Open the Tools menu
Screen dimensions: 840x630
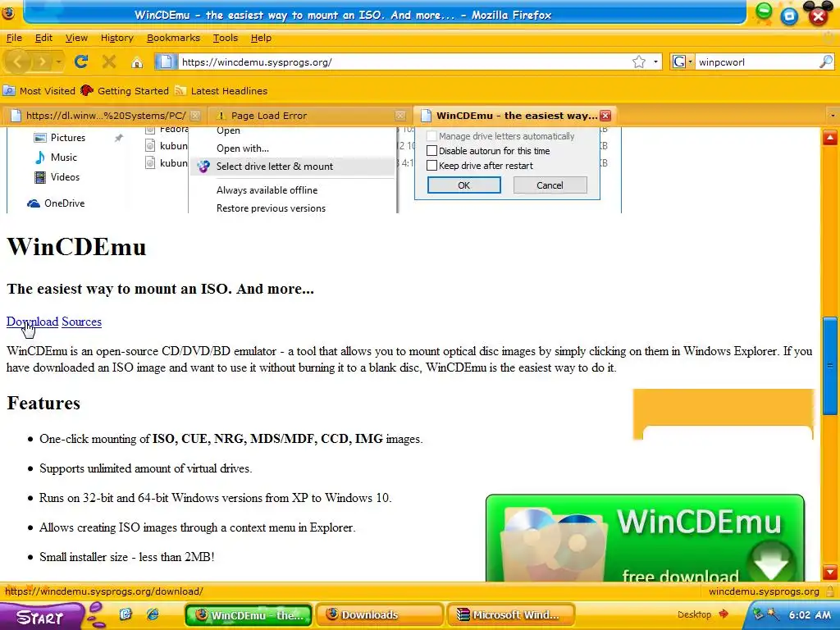[x=225, y=38]
